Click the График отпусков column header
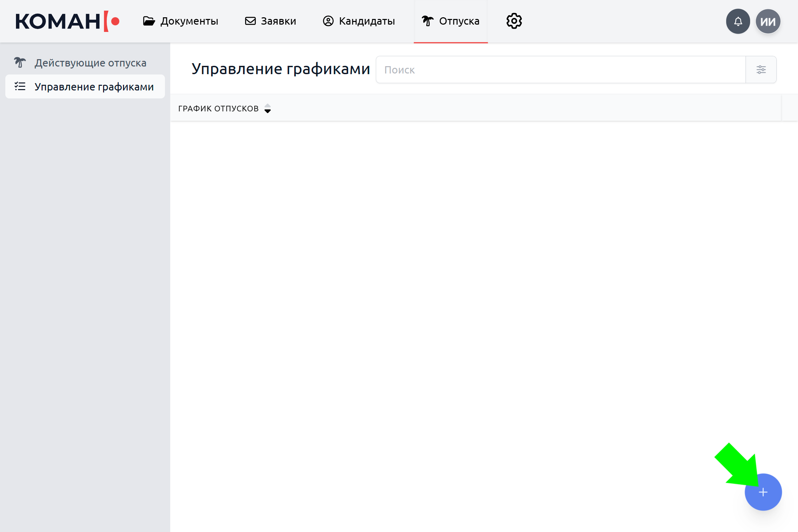This screenshot has height=532, width=798. click(218, 109)
